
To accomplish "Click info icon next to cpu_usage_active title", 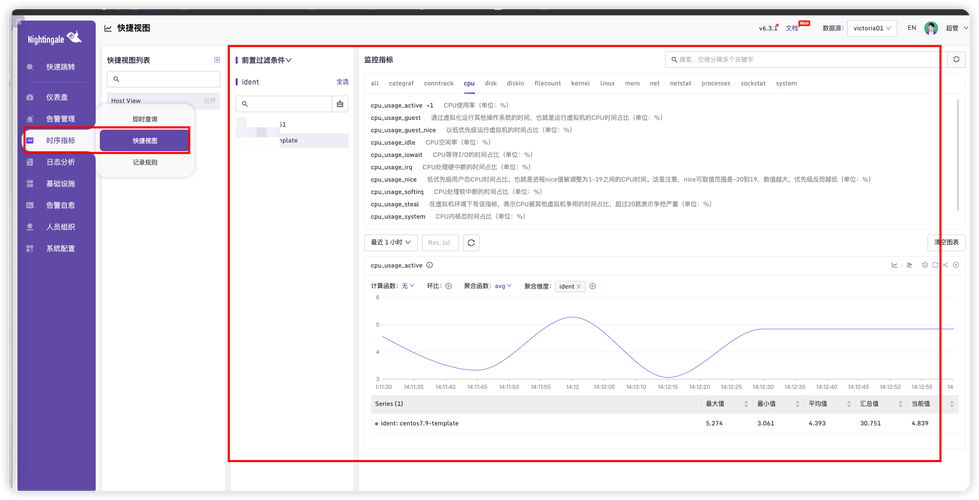I will (x=430, y=265).
